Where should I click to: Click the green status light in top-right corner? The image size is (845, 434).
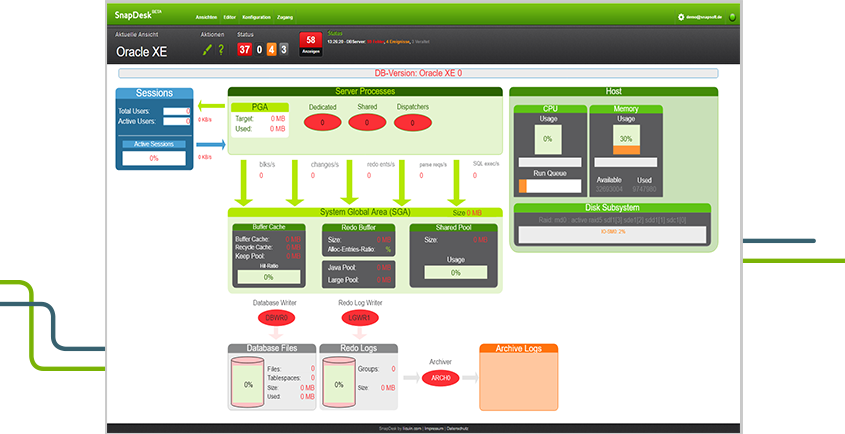[732, 17]
